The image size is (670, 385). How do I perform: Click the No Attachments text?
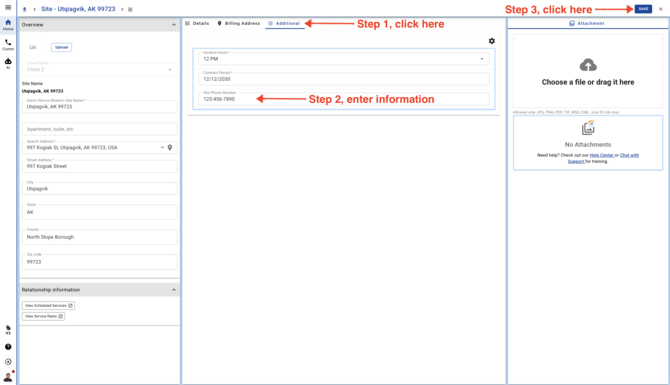point(588,144)
